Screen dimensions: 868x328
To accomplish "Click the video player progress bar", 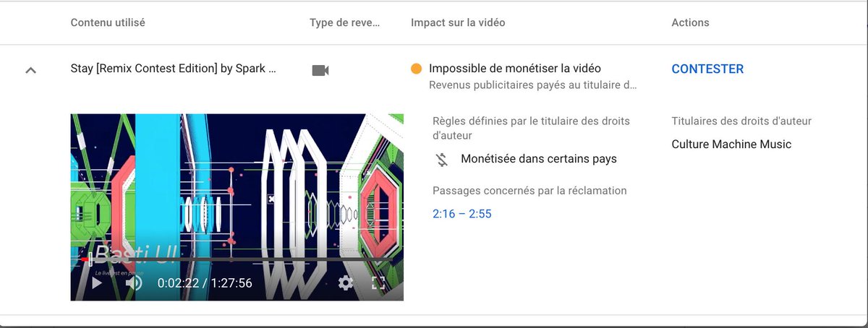I will pyautogui.click(x=237, y=259).
